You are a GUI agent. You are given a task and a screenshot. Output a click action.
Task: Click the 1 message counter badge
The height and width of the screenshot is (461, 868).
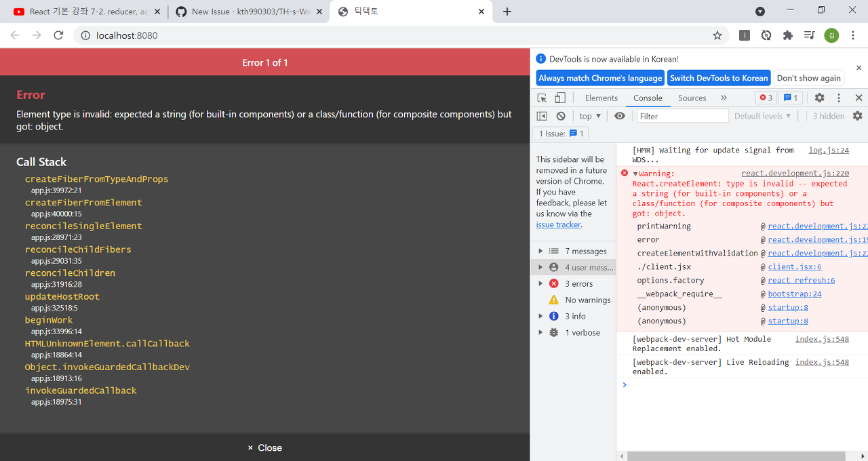click(791, 98)
